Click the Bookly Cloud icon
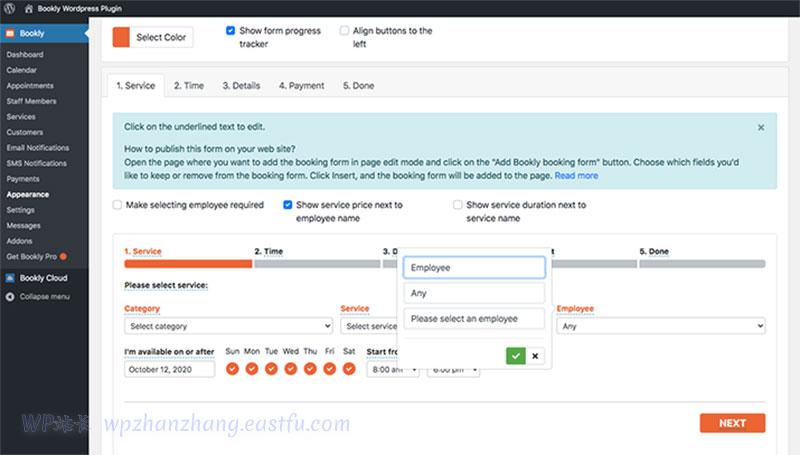This screenshot has height=455, width=800. (x=10, y=278)
